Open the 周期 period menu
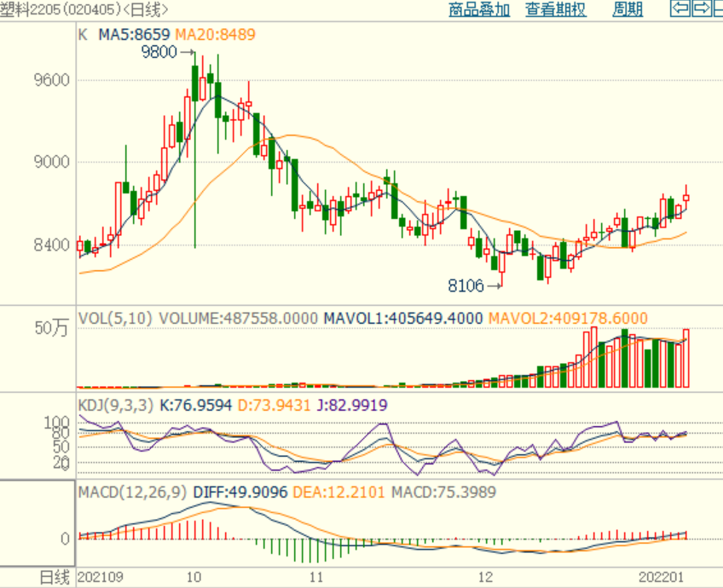Image resolution: width=723 pixels, height=588 pixels. tap(628, 10)
